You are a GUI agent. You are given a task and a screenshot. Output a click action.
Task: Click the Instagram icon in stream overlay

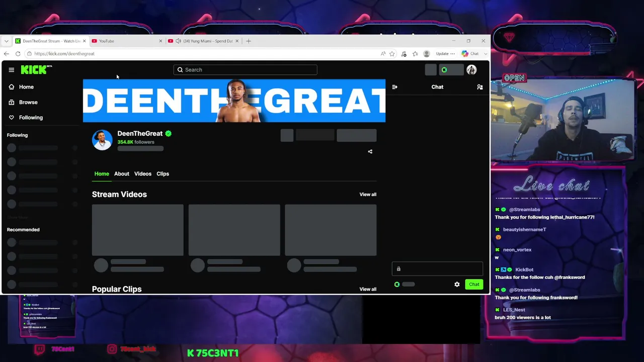[x=112, y=349]
